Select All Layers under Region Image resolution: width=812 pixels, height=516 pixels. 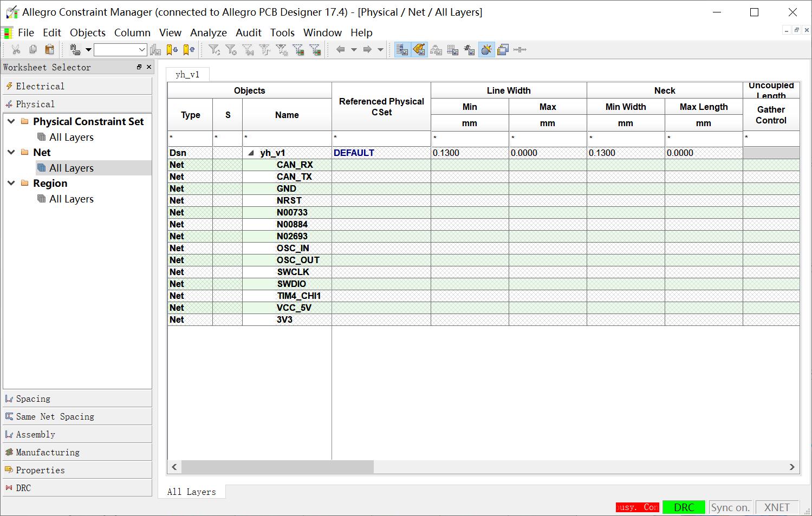[x=71, y=199]
